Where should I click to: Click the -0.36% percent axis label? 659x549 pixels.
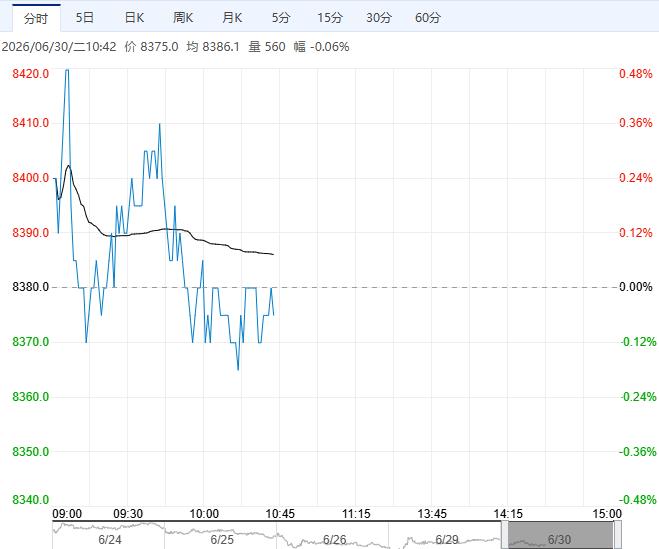638,451
